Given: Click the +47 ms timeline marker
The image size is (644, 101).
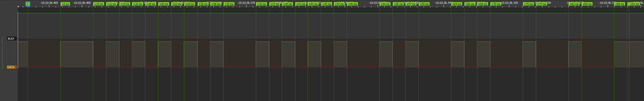Looking at the screenshot, I should [x=339, y=4].
